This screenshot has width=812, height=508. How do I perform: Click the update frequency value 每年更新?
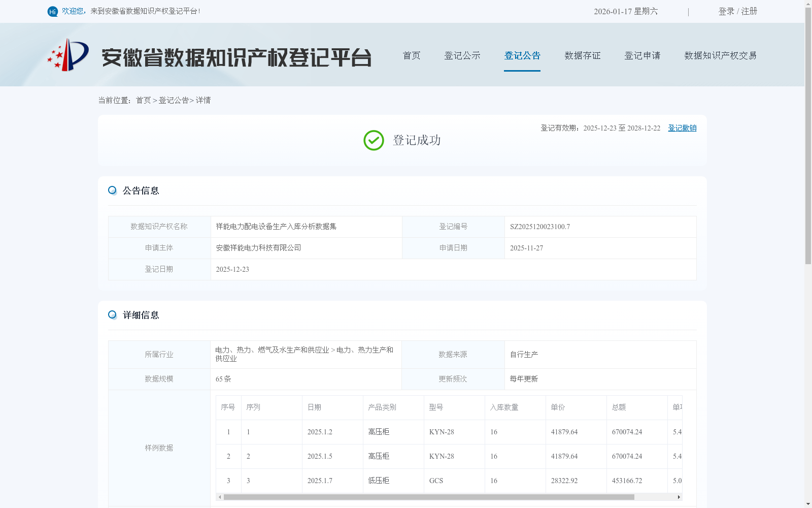(x=524, y=379)
